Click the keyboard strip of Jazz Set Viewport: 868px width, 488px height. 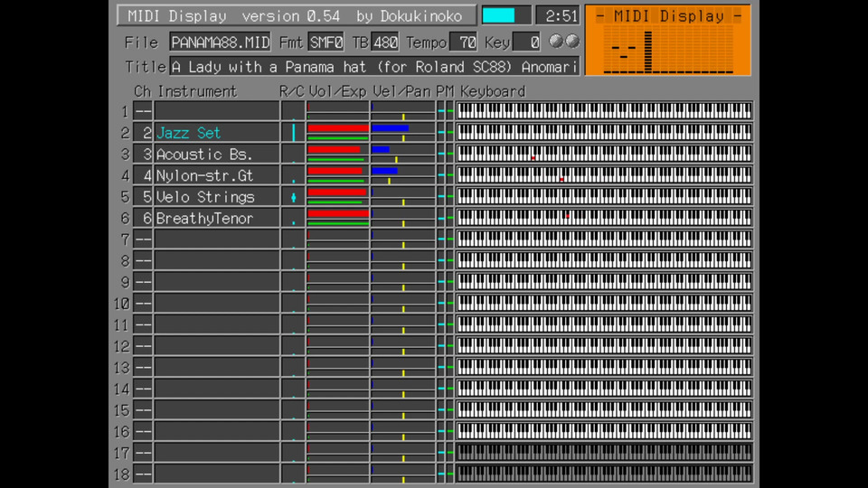(x=604, y=132)
